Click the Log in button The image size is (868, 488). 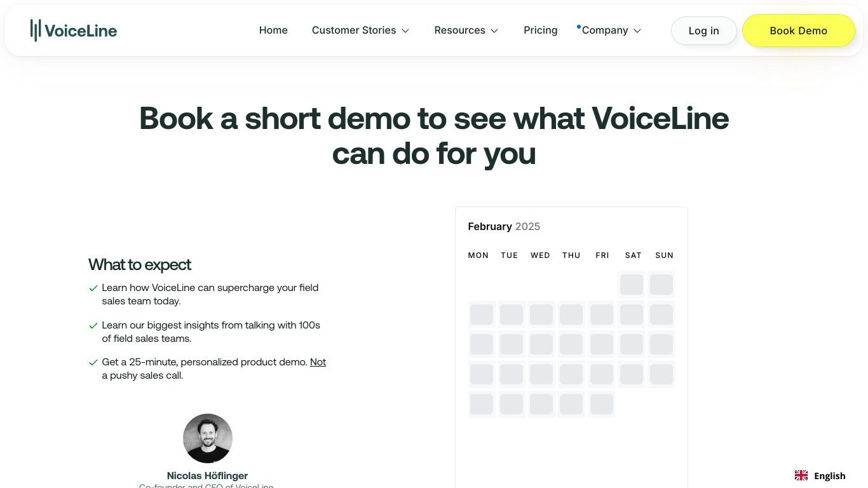point(704,30)
